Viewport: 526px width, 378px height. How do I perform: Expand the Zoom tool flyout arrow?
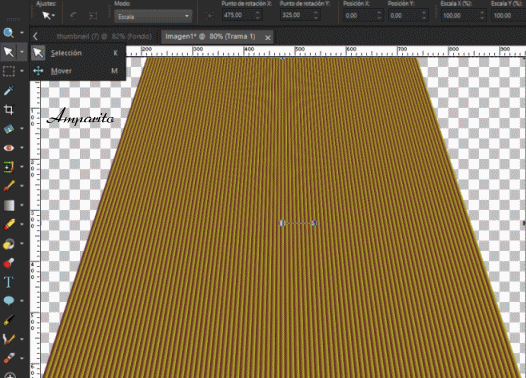[22, 33]
